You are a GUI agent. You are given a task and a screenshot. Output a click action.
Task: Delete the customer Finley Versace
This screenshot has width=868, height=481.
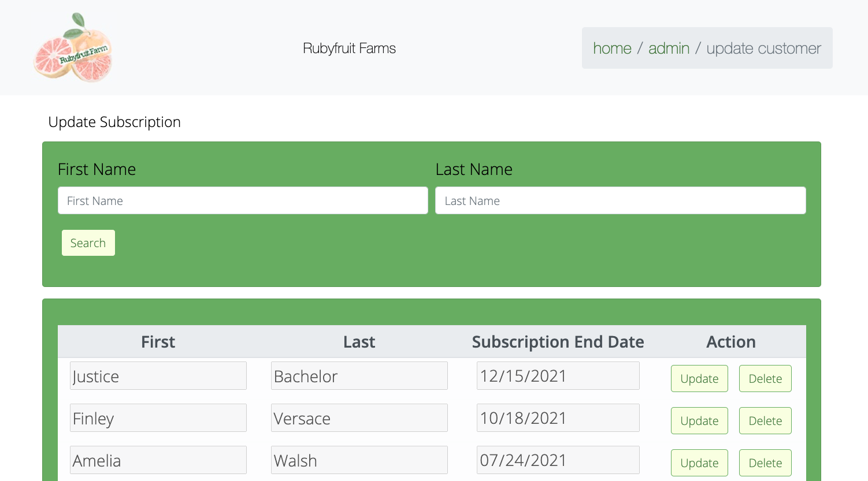[765, 420]
